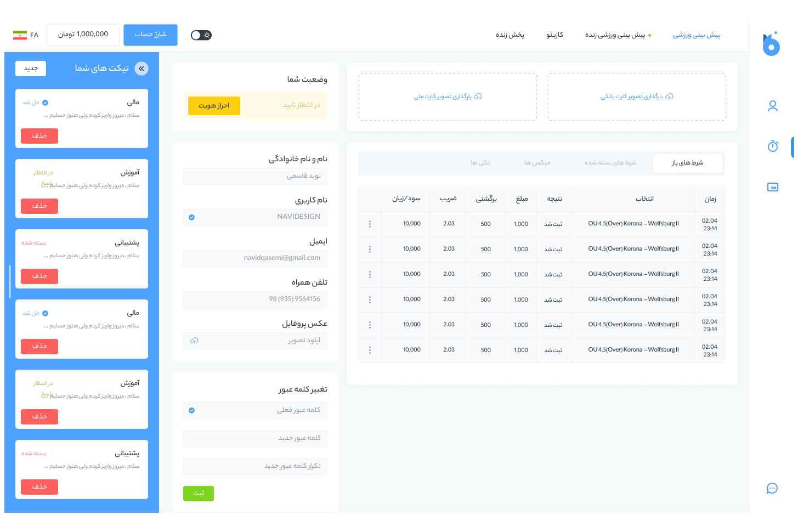Switch to the شرط های بسته شده tab
This screenshot has width=798, height=532.
pyautogui.click(x=610, y=163)
